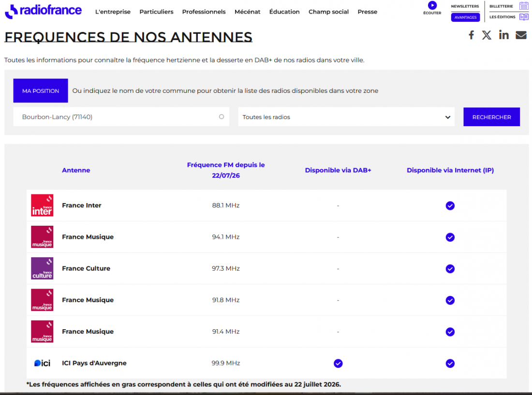The height and width of the screenshot is (395, 532).
Task: Click France Musique logo in 91.4 MHz row
Action: coord(42,331)
